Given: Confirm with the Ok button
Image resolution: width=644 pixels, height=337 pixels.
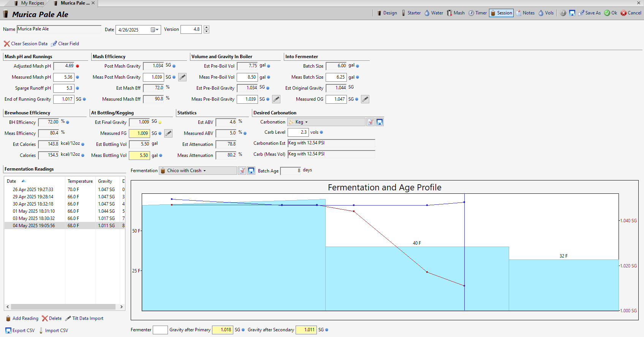Looking at the screenshot, I should (611, 13).
